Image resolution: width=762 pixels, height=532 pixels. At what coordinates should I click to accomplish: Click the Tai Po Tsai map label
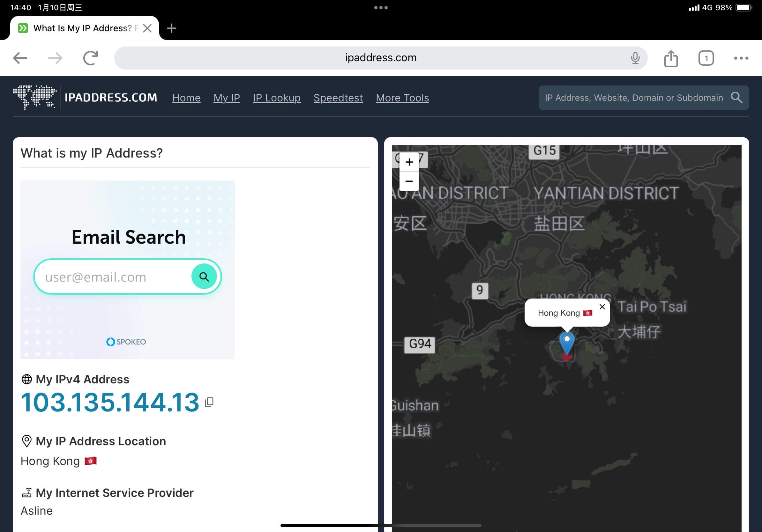pos(652,307)
